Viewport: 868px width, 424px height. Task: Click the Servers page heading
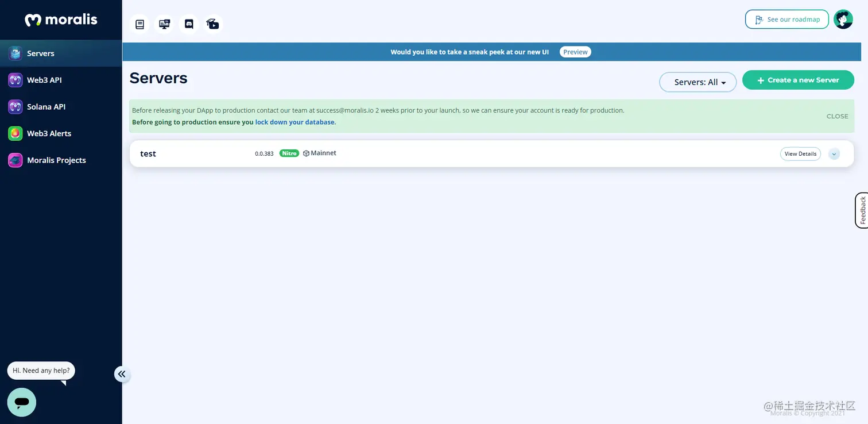158,78
